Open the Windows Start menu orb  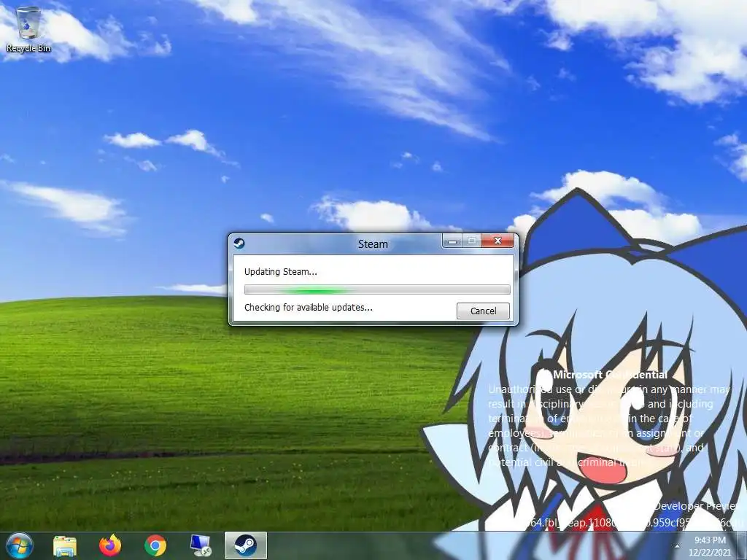(19, 545)
